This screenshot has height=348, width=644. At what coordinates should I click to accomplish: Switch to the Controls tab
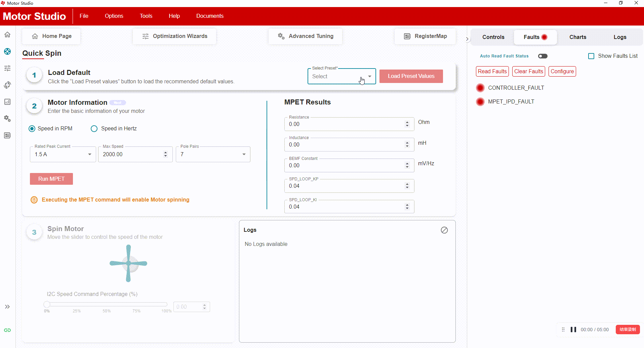coord(493,37)
